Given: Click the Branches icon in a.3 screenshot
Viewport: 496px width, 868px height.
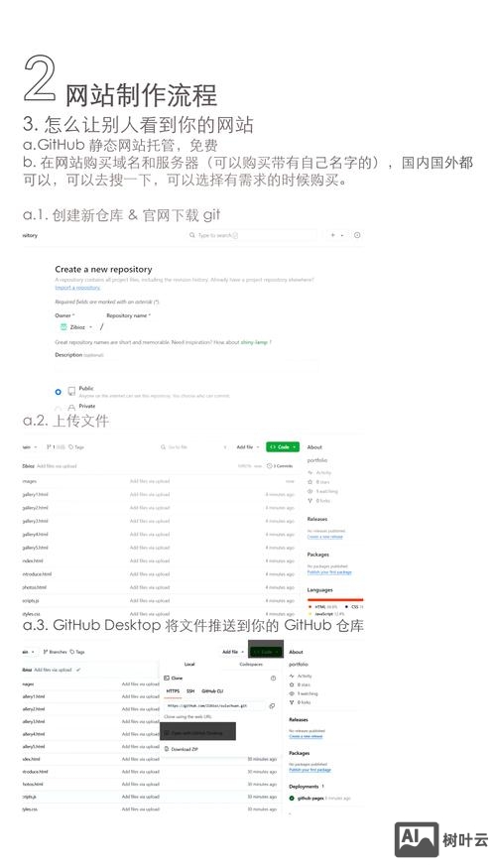Looking at the screenshot, I should 46,652.
